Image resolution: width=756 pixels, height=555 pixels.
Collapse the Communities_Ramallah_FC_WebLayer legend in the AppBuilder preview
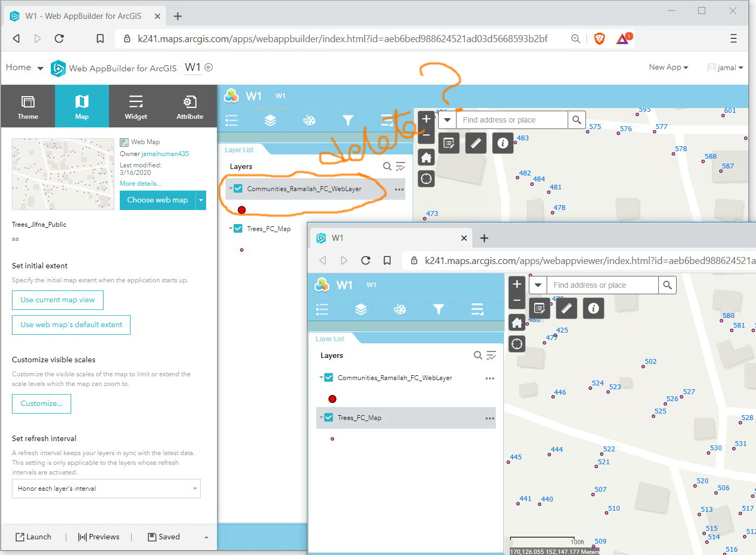pyautogui.click(x=230, y=189)
